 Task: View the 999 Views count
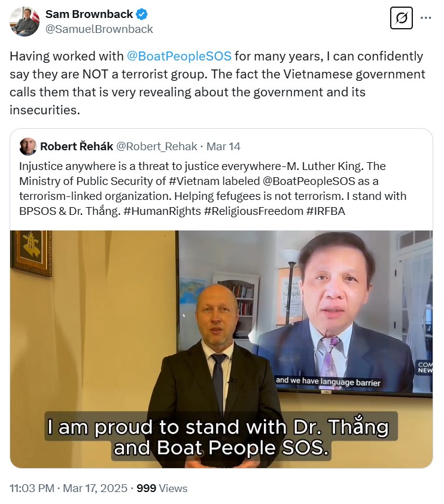pos(162,488)
